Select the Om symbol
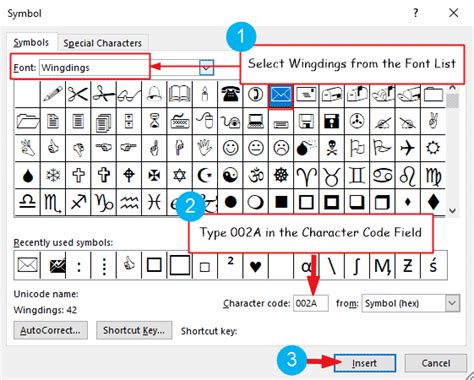 [255, 175]
